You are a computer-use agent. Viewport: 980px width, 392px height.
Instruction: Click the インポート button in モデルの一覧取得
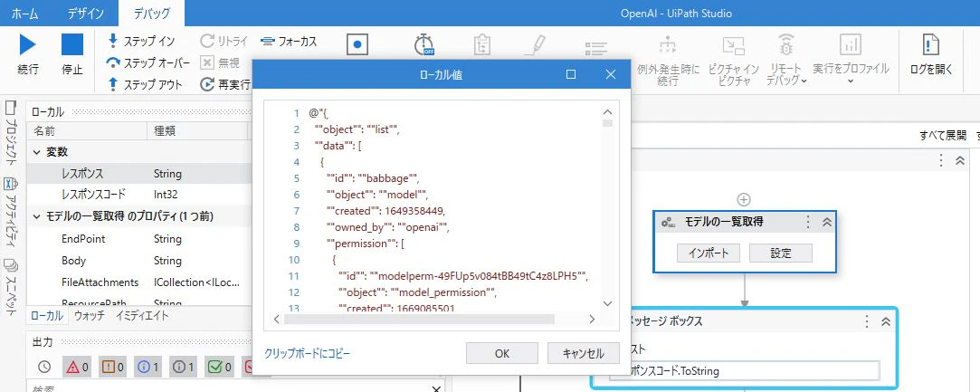pos(709,253)
